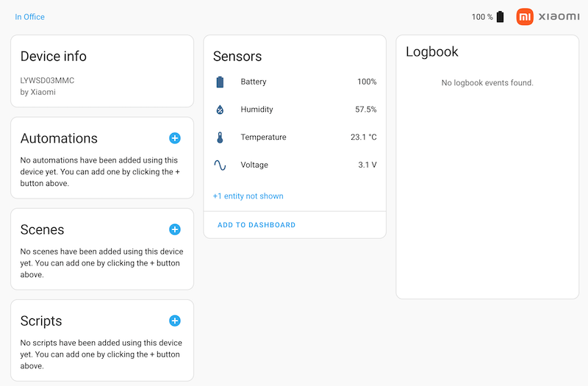Click the Device info heading
Viewport: 588px width, 386px height.
[53, 57]
